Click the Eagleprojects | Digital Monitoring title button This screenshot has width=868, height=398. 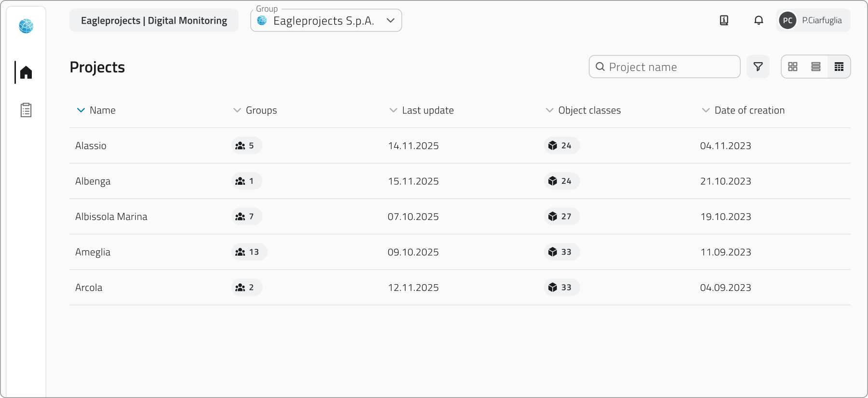154,20
